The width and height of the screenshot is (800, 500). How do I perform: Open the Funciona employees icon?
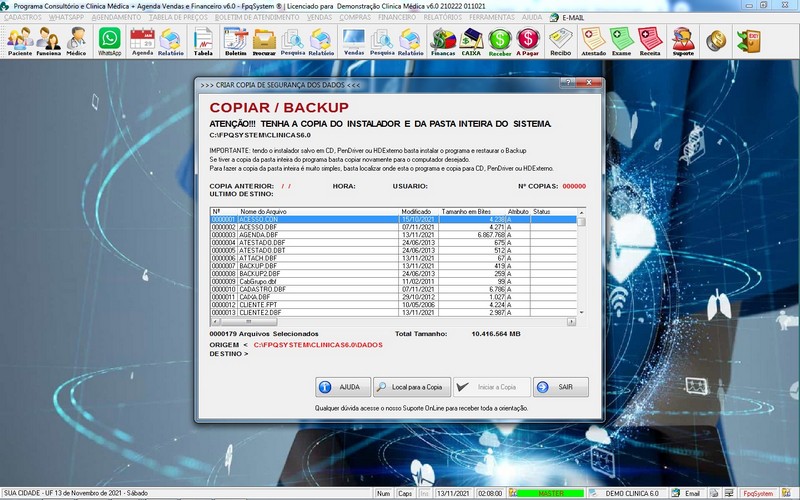click(48, 41)
